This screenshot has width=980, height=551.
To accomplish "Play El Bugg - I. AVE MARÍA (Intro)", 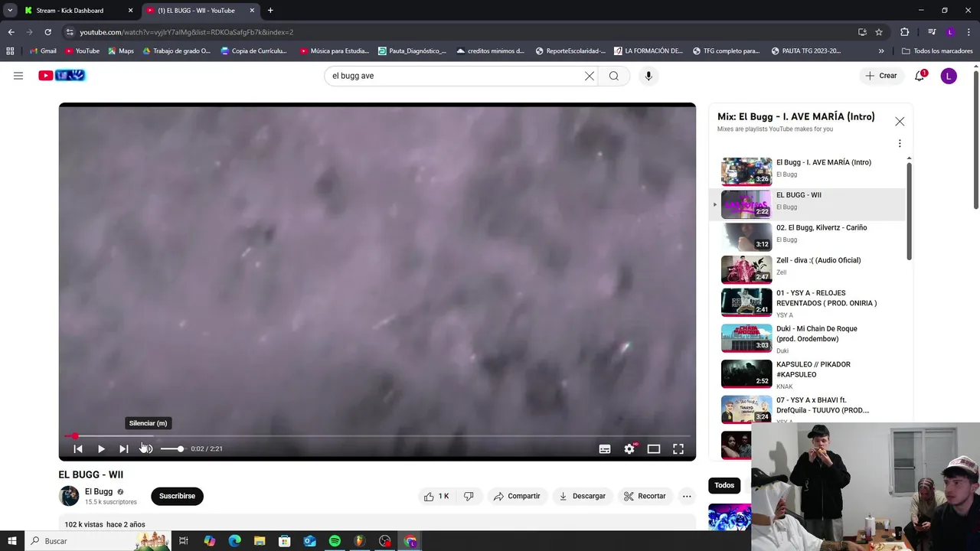I will click(x=808, y=171).
